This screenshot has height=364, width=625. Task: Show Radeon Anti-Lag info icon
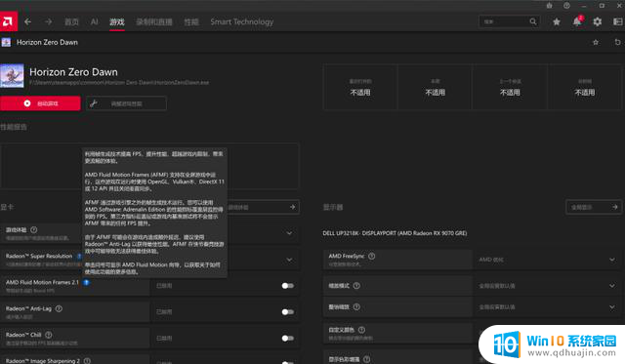pos(59,308)
